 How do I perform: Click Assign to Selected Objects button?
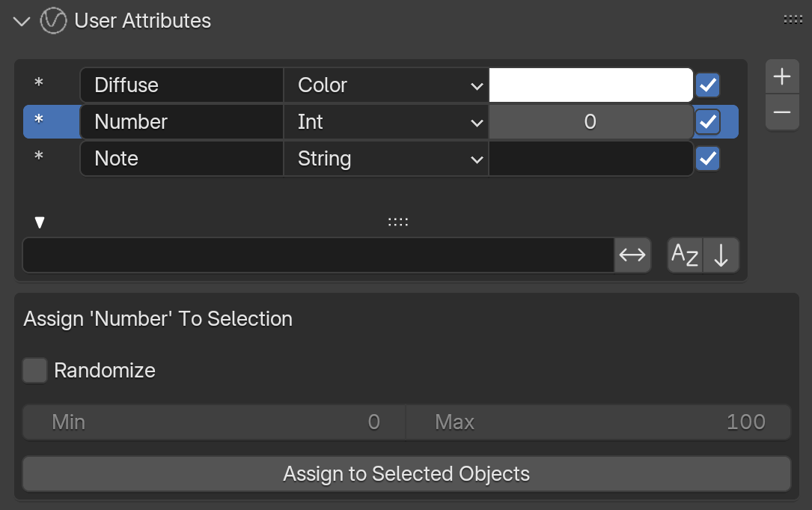[406, 474]
